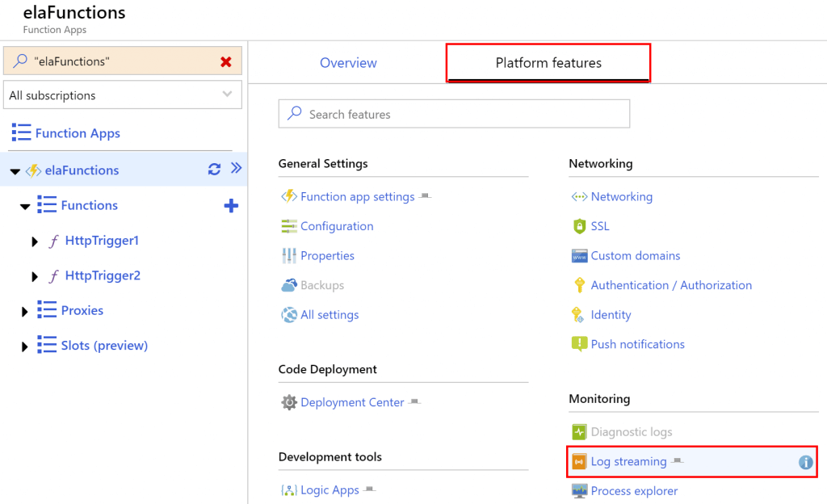Pin Log streaming
827x504 pixels.
[678, 460]
